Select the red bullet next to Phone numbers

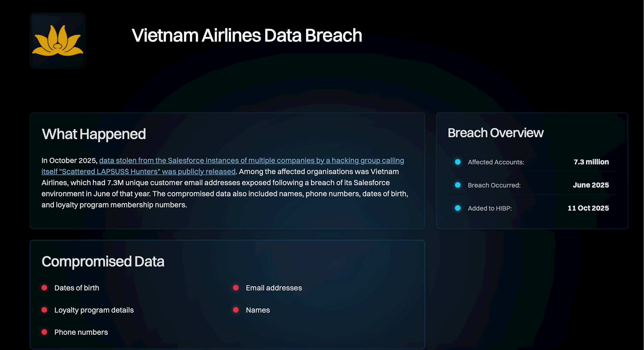(x=44, y=332)
